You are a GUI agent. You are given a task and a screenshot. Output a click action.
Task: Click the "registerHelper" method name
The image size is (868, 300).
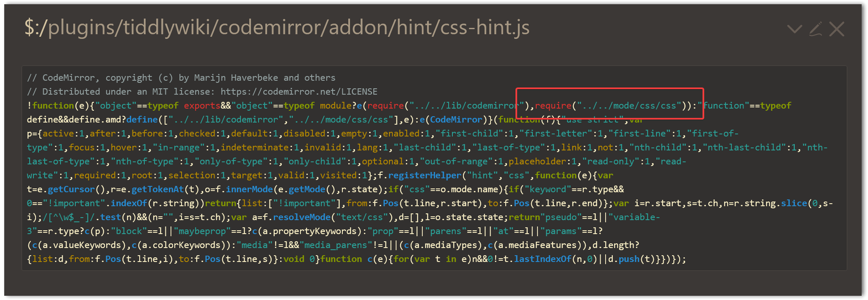(x=425, y=175)
